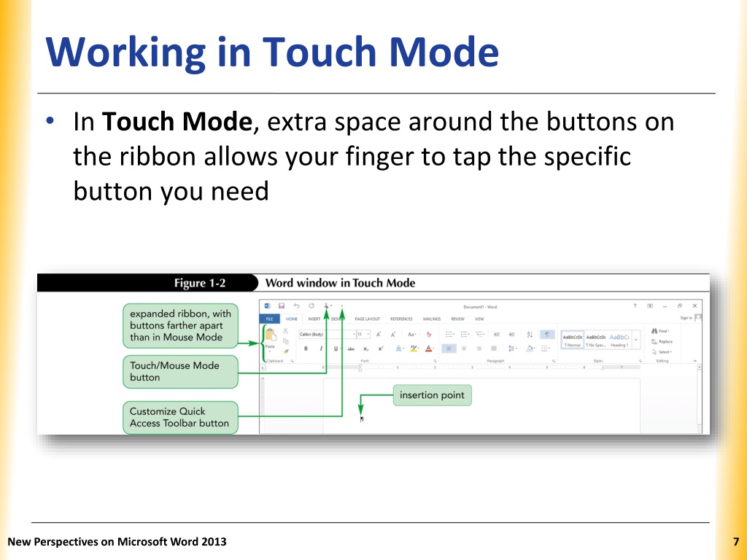
Task: Click the Word logo icon in title bar
Action: coord(267,306)
